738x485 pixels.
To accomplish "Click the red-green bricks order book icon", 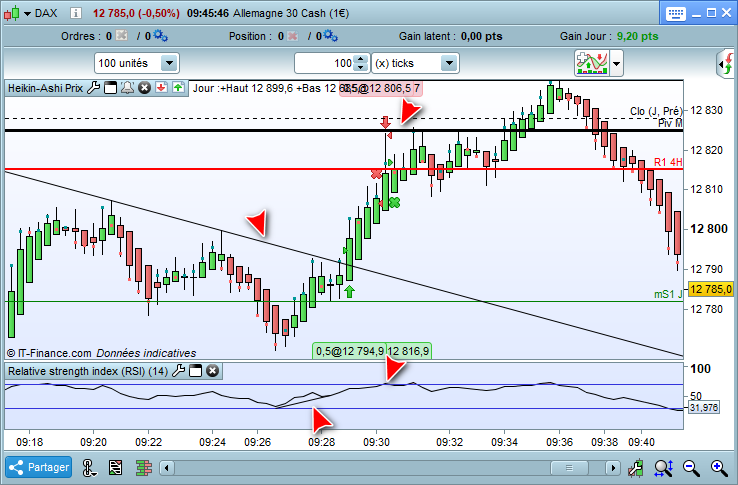I will tap(144, 468).
